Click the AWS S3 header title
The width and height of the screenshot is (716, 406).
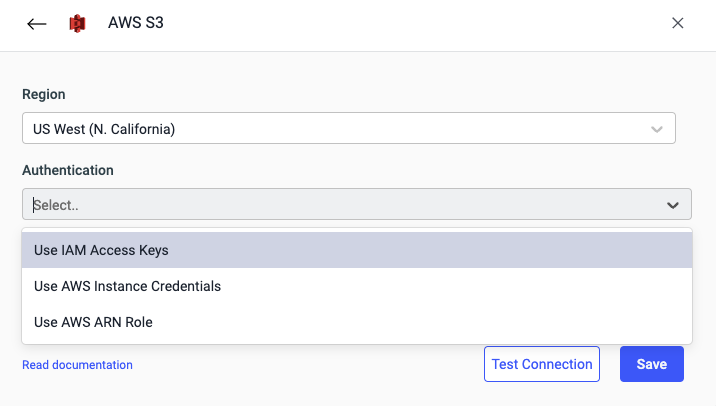tap(136, 23)
